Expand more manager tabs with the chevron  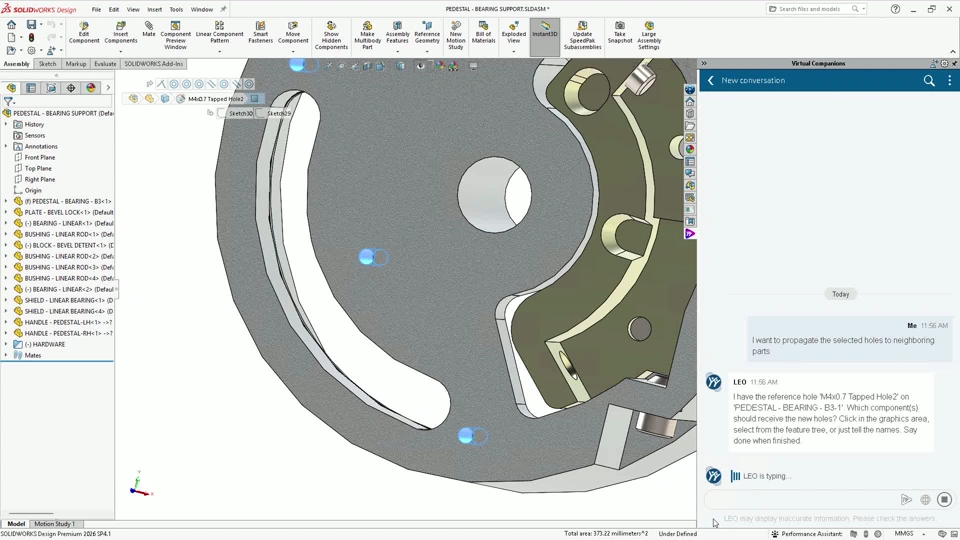point(108,88)
